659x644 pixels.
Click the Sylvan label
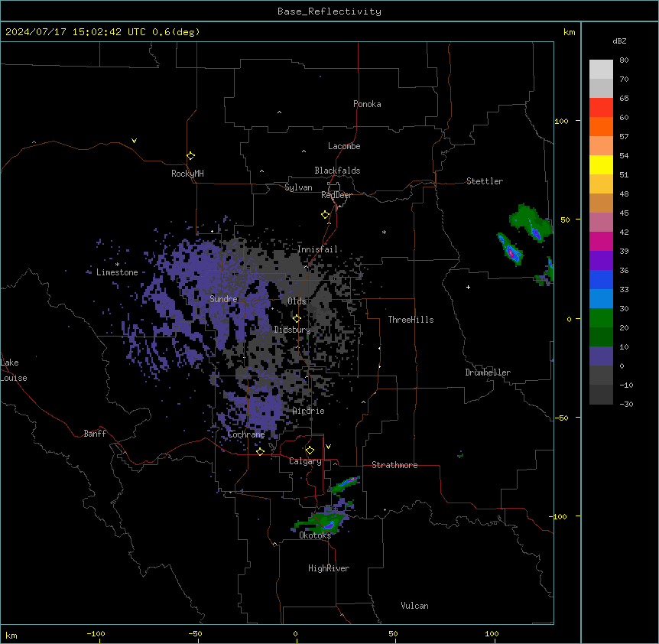[x=298, y=187]
